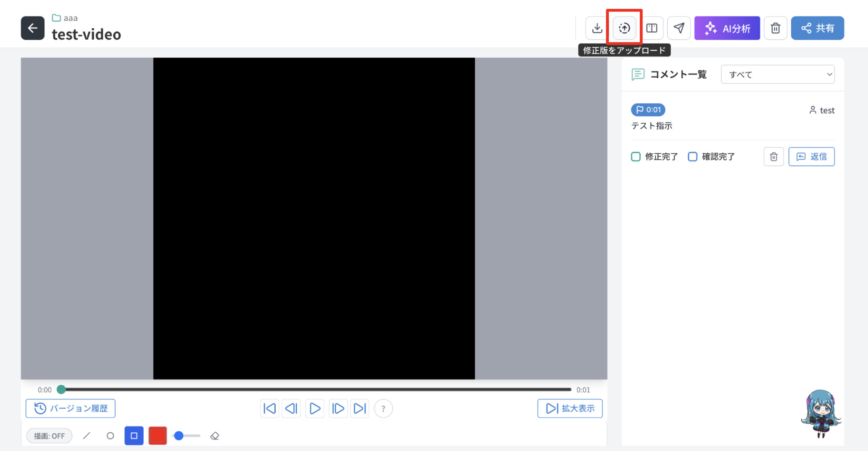Check the 修正完了 checkbox
Screen dimensions: 868x451
click(x=636, y=157)
